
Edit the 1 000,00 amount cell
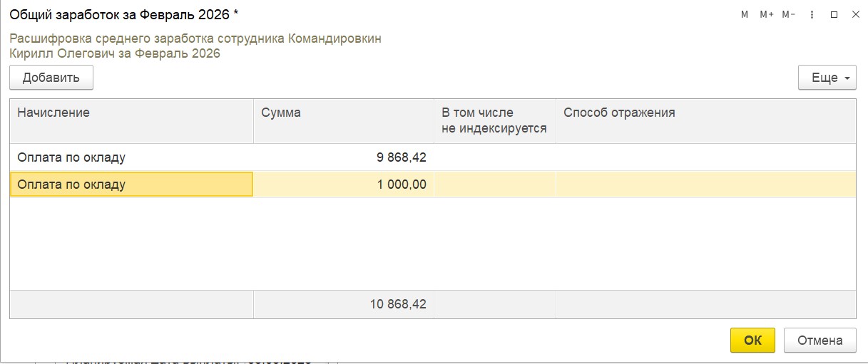pos(343,184)
